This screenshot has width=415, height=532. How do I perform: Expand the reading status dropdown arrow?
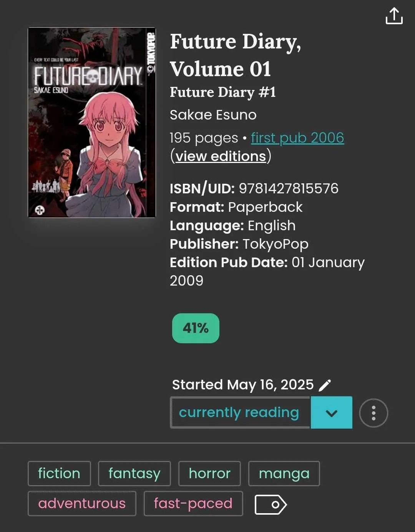click(331, 413)
